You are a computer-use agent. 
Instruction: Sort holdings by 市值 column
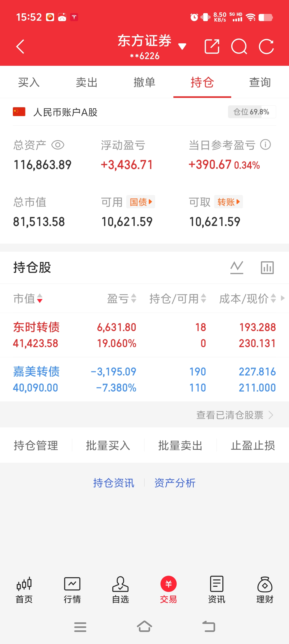[28, 298]
